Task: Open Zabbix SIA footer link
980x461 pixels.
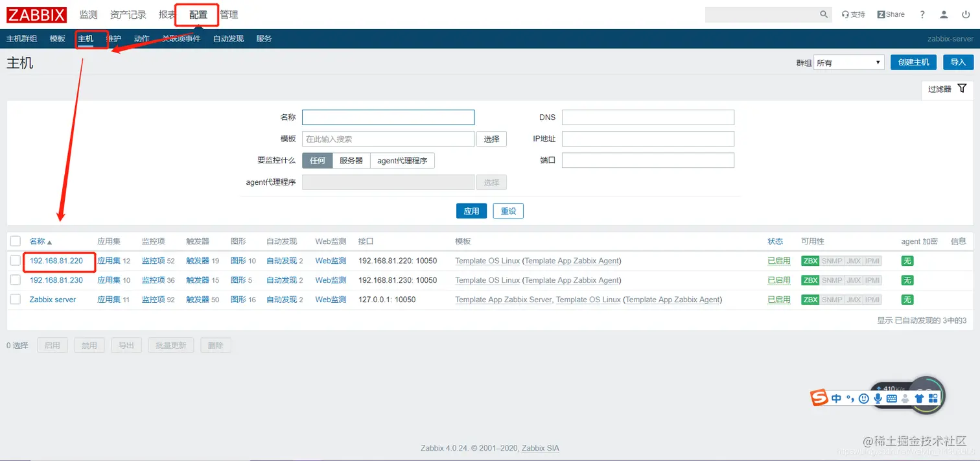Action: [x=540, y=448]
